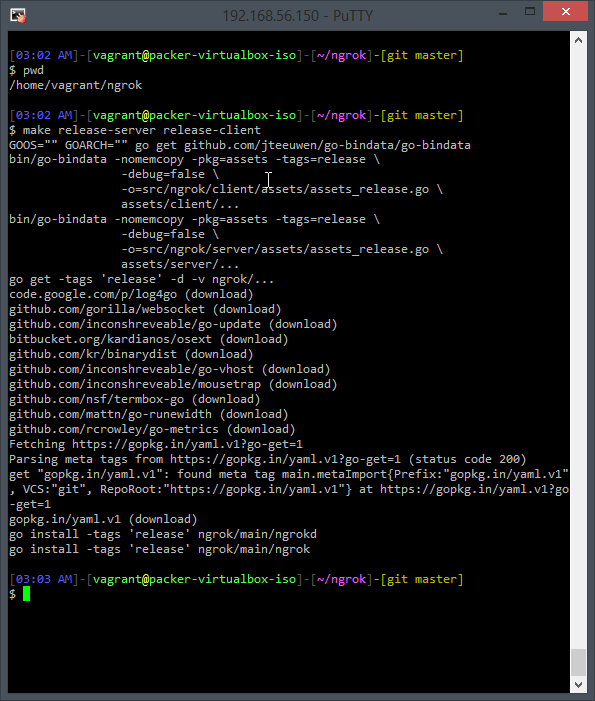The width and height of the screenshot is (595, 701).
Task: Maximize the PuTTY window
Action: 530,12
